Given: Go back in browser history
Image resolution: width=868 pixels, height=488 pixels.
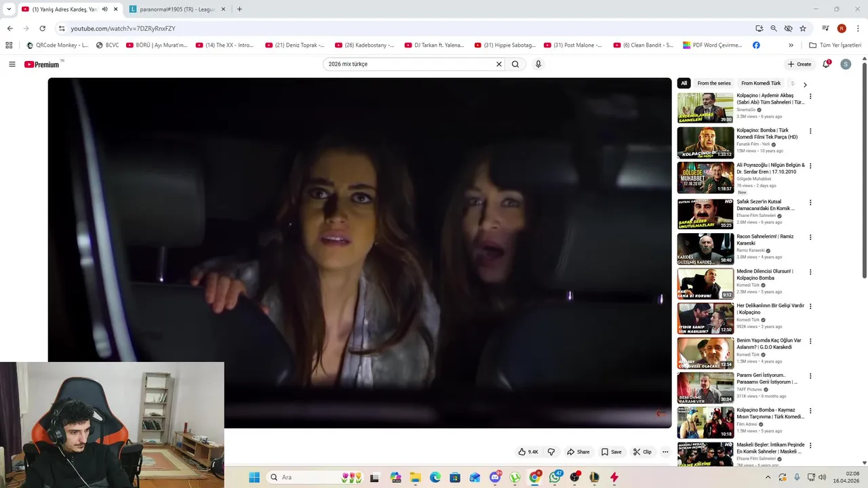Looking at the screenshot, I should (x=9, y=28).
